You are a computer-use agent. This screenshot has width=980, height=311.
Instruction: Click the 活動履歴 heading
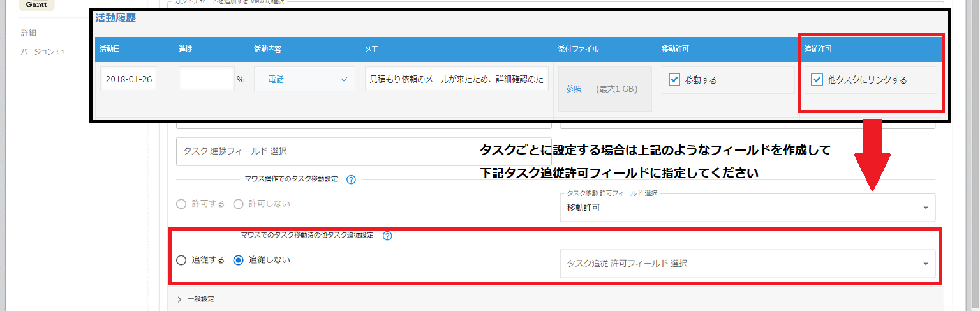[x=115, y=19]
